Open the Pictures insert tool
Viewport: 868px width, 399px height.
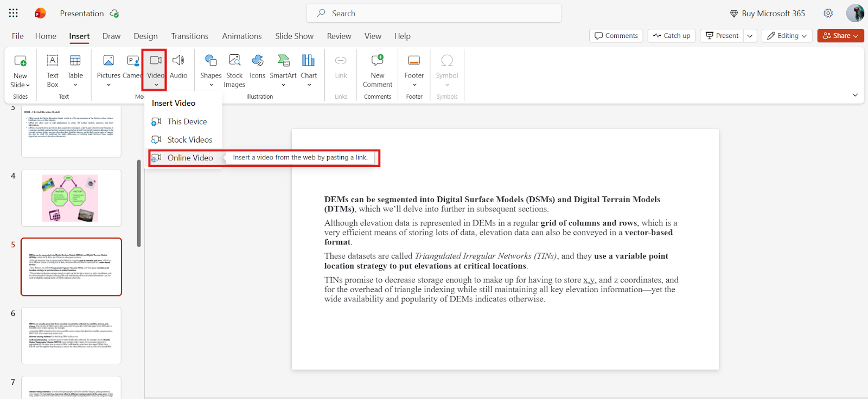[x=108, y=71]
